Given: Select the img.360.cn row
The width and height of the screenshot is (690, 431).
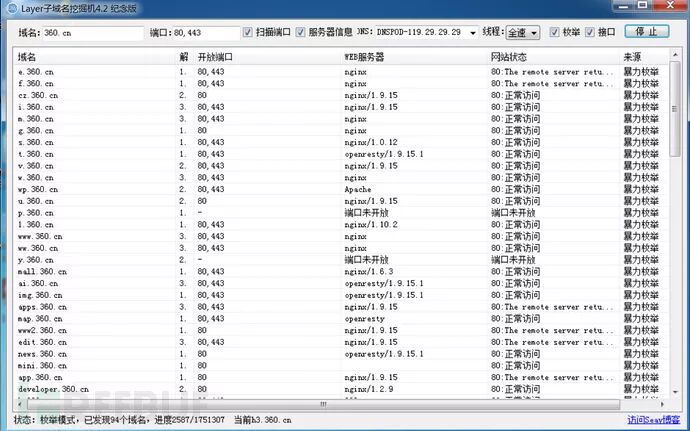Looking at the screenshot, I should (x=341, y=295).
